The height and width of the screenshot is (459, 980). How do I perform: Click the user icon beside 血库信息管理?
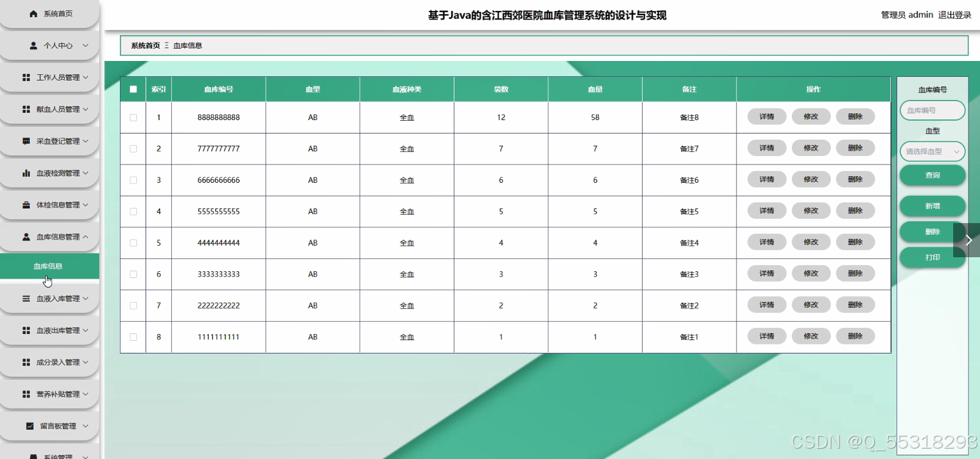pyautogui.click(x=26, y=237)
